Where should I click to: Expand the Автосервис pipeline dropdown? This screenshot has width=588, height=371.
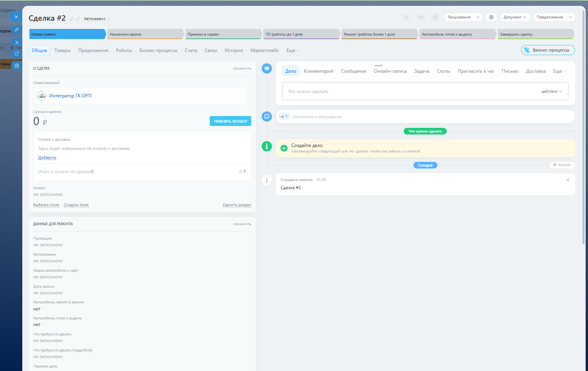tap(96, 19)
